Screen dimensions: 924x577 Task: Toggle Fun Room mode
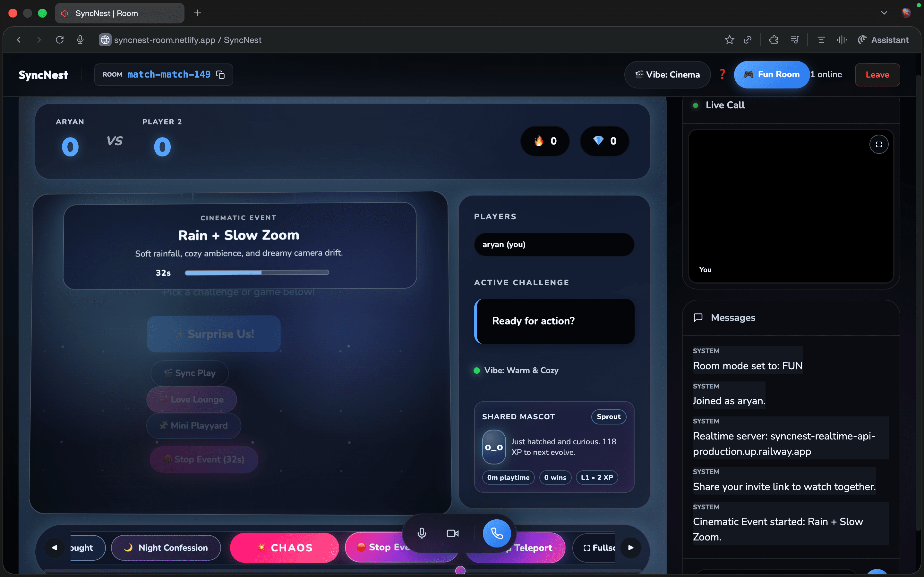pyautogui.click(x=772, y=74)
